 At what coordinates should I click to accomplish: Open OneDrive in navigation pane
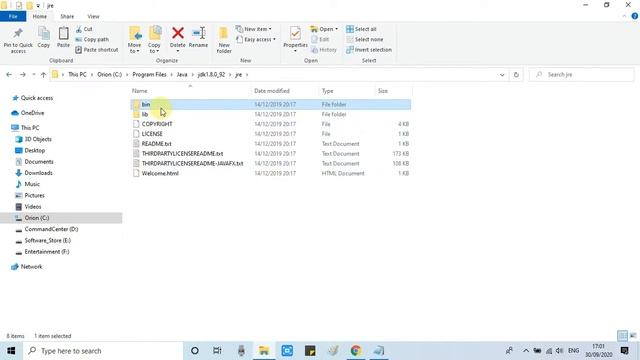[32, 113]
